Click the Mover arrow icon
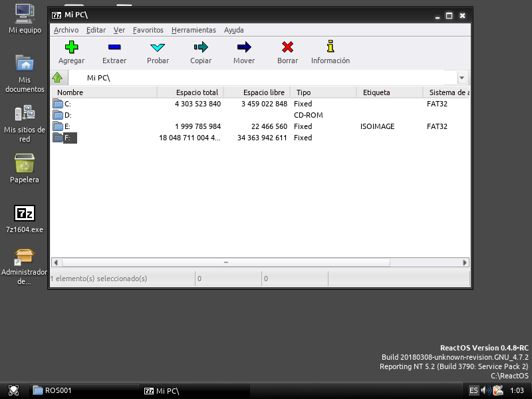This screenshot has height=399, width=532. [x=244, y=47]
